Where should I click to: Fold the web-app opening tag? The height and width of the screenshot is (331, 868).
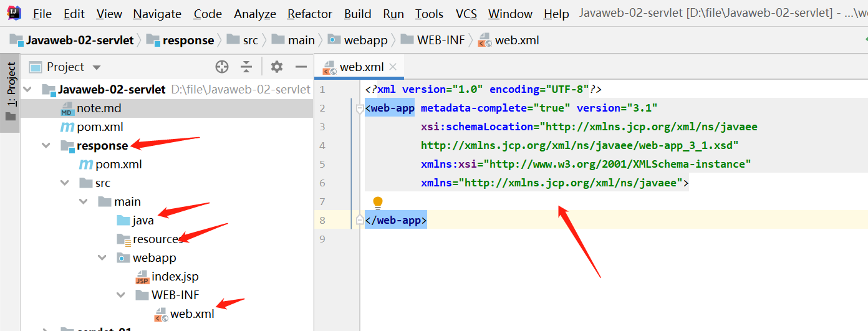(359, 108)
